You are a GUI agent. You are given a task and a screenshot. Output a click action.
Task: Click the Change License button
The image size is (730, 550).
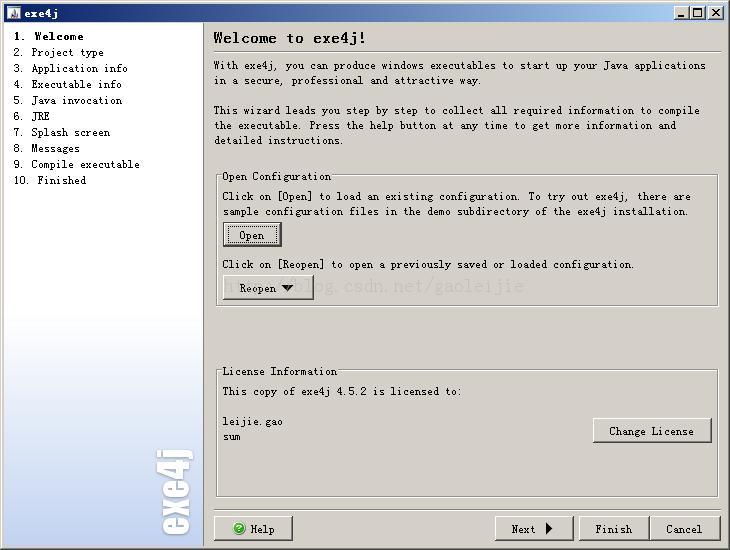tap(652, 431)
